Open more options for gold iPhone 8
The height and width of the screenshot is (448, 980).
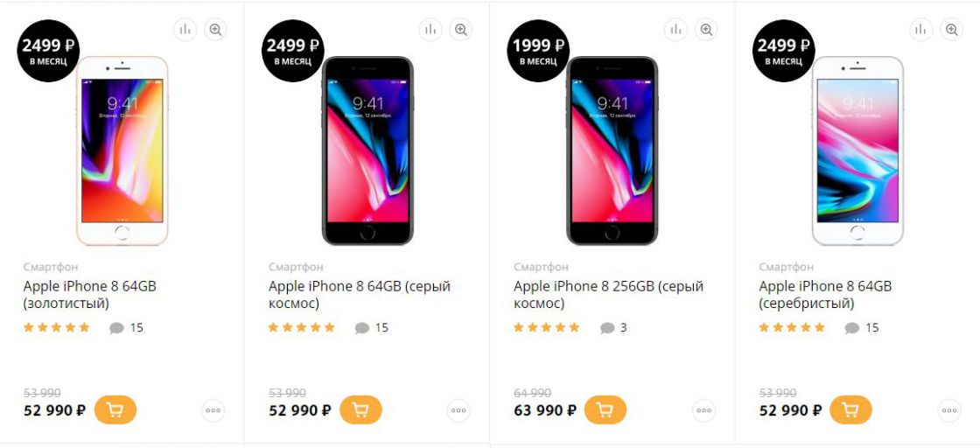pyautogui.click(x=213, y=410)
